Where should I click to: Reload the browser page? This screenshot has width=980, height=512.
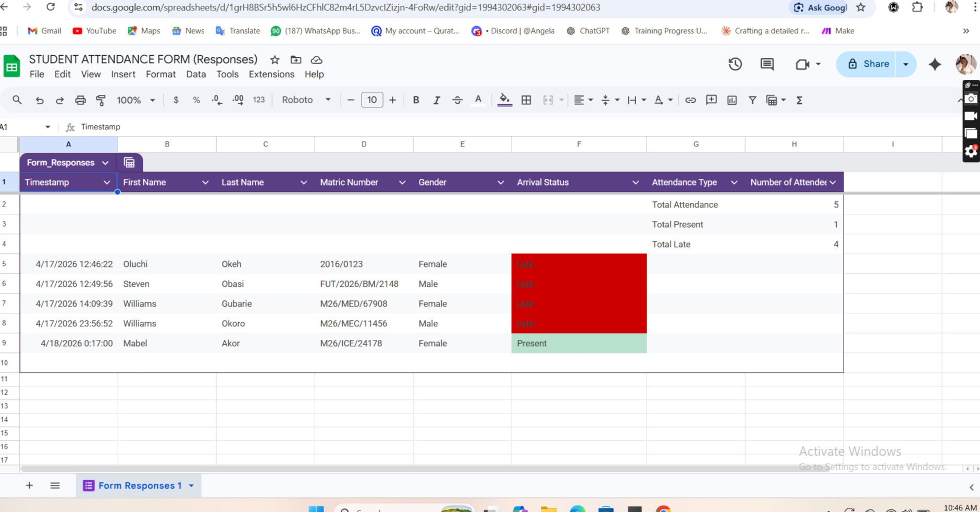click(x=51, y=7)
